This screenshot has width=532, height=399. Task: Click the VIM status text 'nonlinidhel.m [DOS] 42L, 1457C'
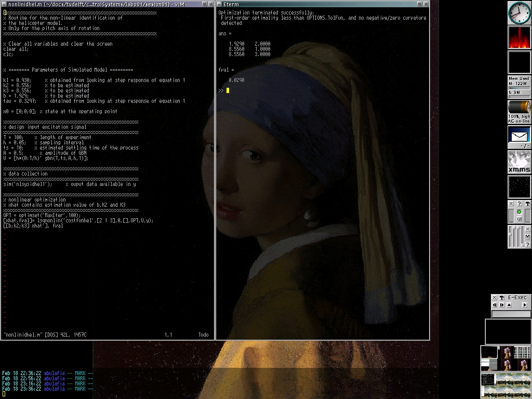(x=45, y=335)
